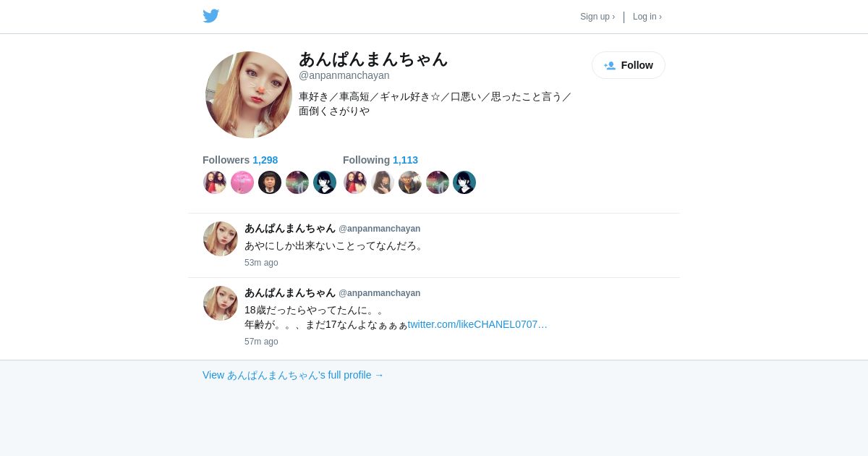Click the @anpanmanchayan handle in the first tweet
868x456 pixels.
click(x=380, y=229)
